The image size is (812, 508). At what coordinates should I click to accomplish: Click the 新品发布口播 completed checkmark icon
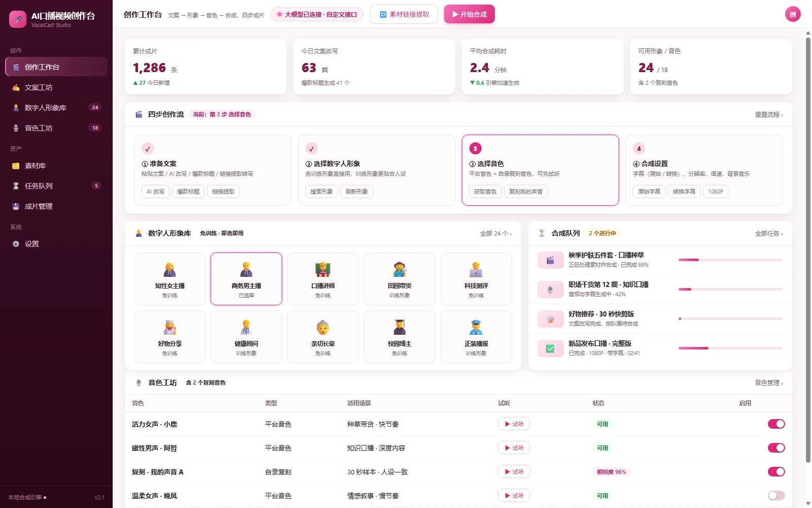pos(550,348)
